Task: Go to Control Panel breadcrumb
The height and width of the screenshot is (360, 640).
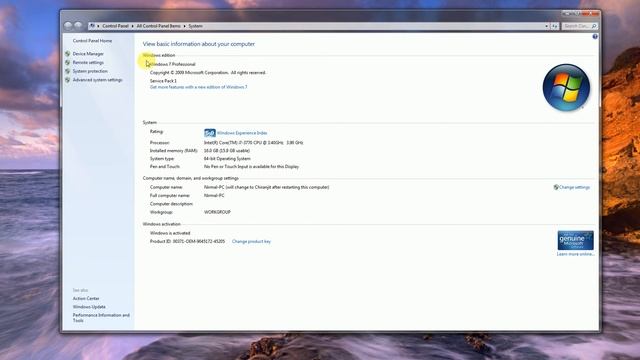Action: tap(115, 26)
